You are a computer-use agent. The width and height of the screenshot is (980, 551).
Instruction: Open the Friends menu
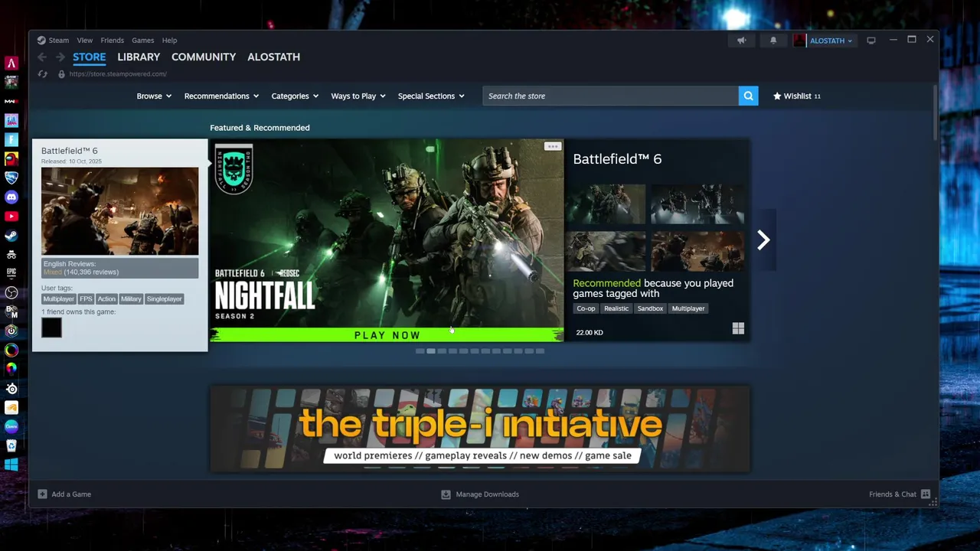click(112, 41)
